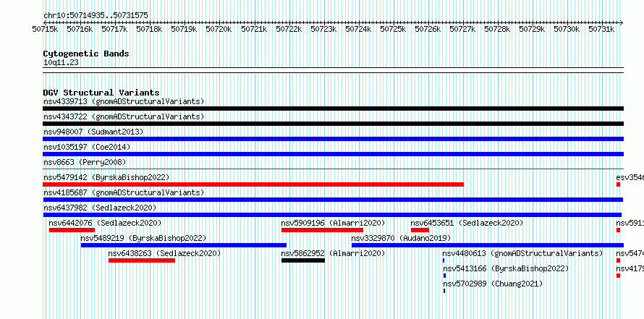Viewport: 644px width, 319px height.
Task: Open nsv6438263 (Sedlazeck2020) label
Action: pyautogui.click(x=164, y=253)
